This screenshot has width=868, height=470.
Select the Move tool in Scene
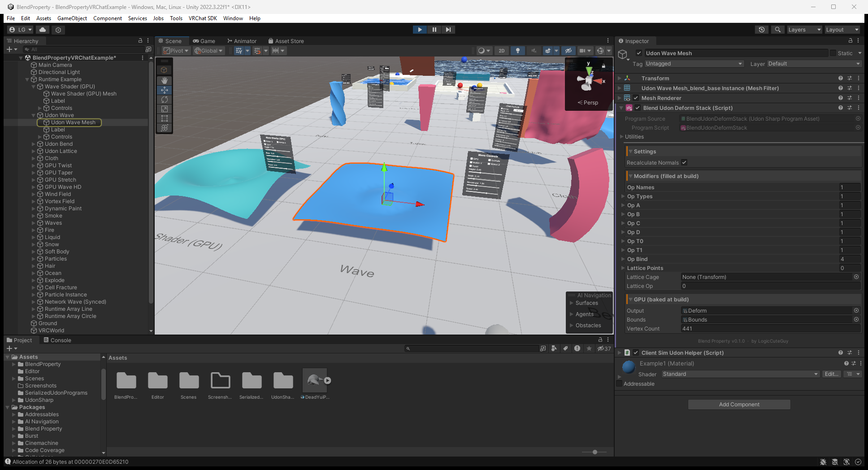point(165,90)
